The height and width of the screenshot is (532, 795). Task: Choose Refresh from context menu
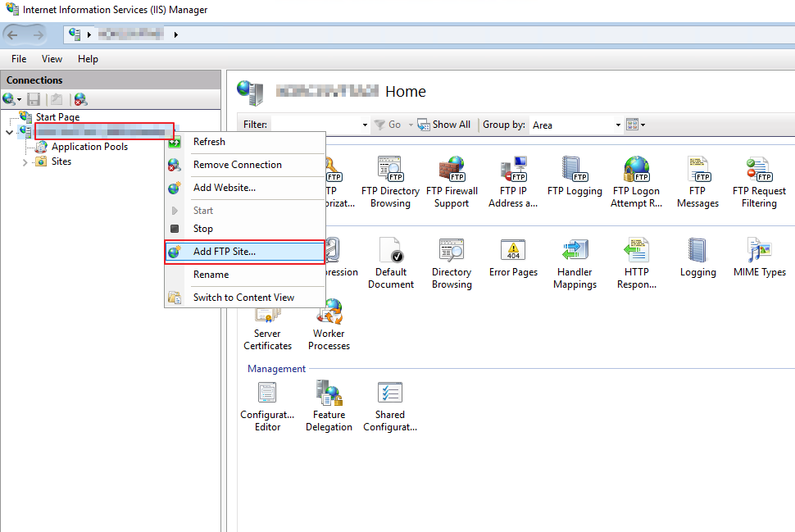pyautogui.click(x=245, y=142)
